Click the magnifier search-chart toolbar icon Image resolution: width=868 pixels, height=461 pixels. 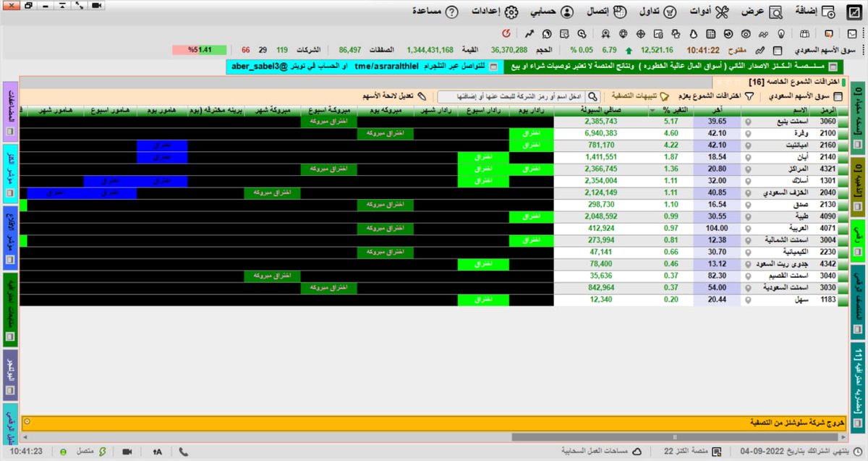(582, 34)
